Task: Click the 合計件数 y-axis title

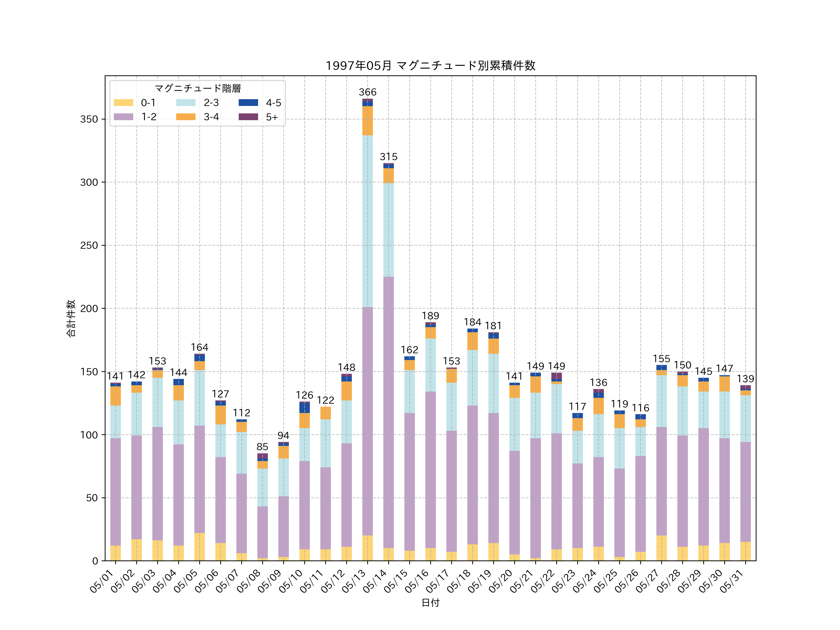Action: (x=71, y=318)
